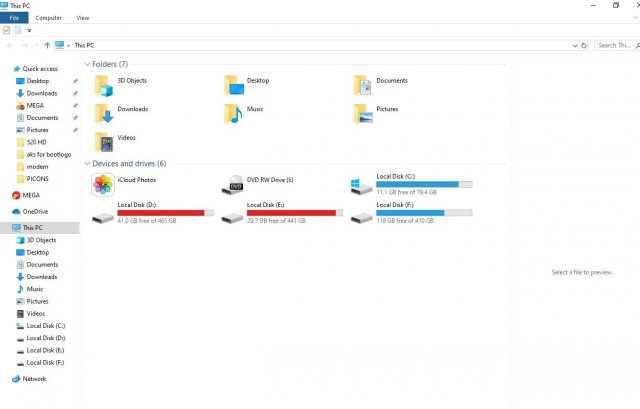Collapse the Folders (7) group
This screenshot has width=640, height=409.
point(87,64)
